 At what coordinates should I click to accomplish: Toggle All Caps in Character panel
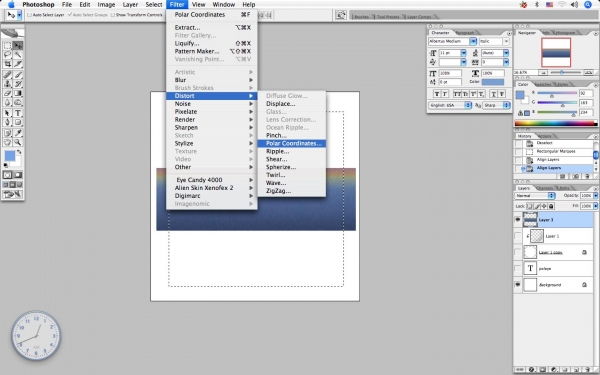click(x=457, y=94)
